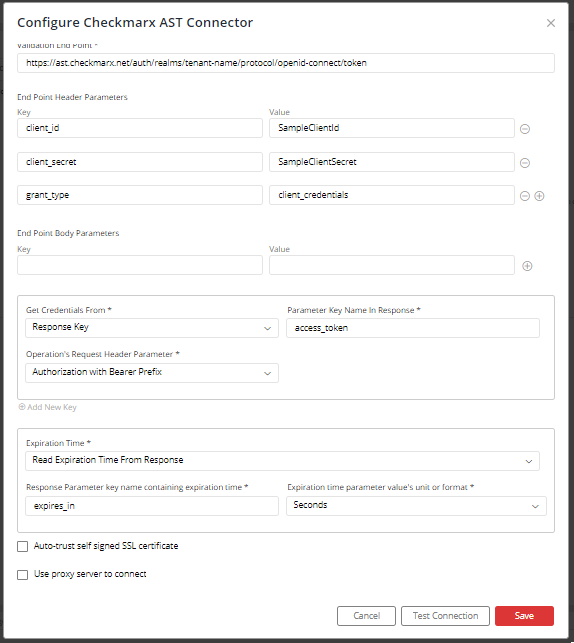Add a new End Point Body parameter
This screenshot has height=643, width=574.
pyautogui.click(x=527, y=266)
